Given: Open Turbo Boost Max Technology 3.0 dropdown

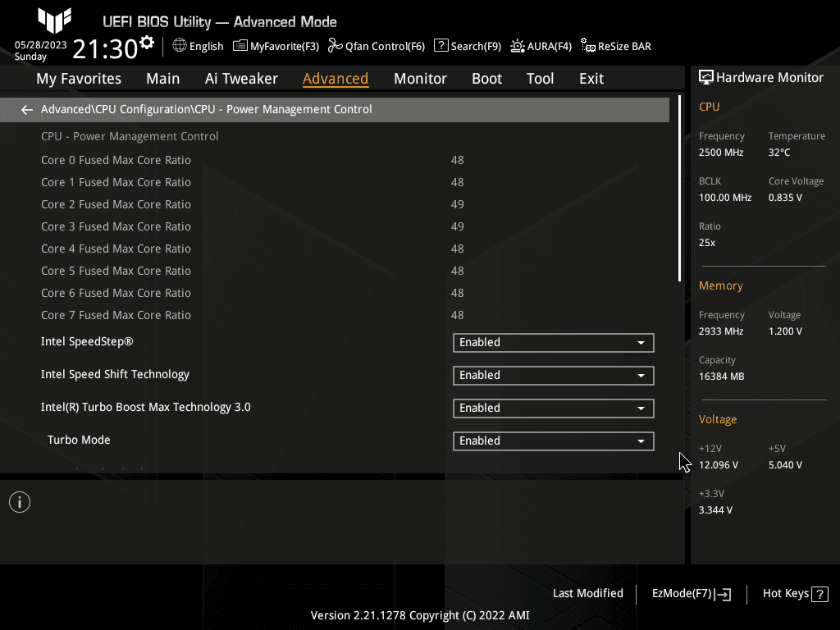Looking at the screenshot, I should [554, 409].
